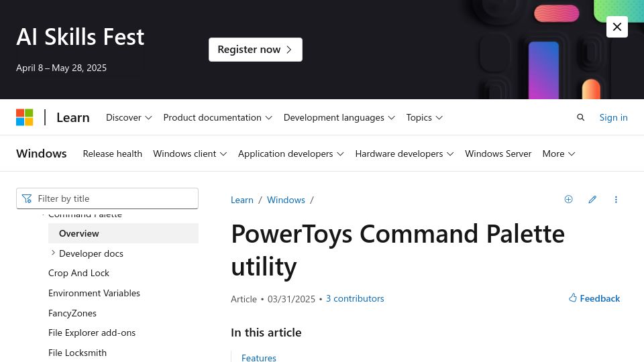Expand the Windows client dropdown
The height and width of the screenshot is (362, 644).
190,154
